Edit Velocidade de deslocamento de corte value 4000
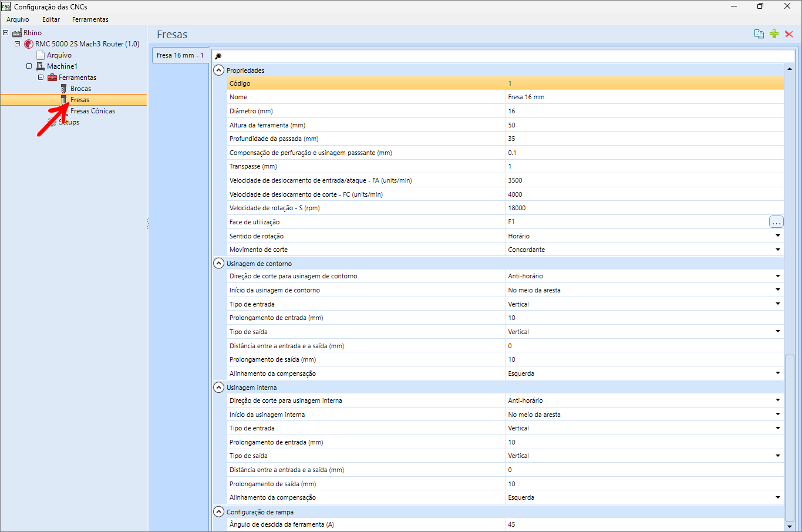The height and width of the screenshot is (532, 802). tap(645, 194)
